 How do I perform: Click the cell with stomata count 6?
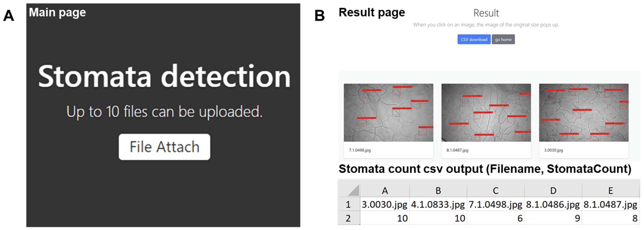[x=495, y=218]
